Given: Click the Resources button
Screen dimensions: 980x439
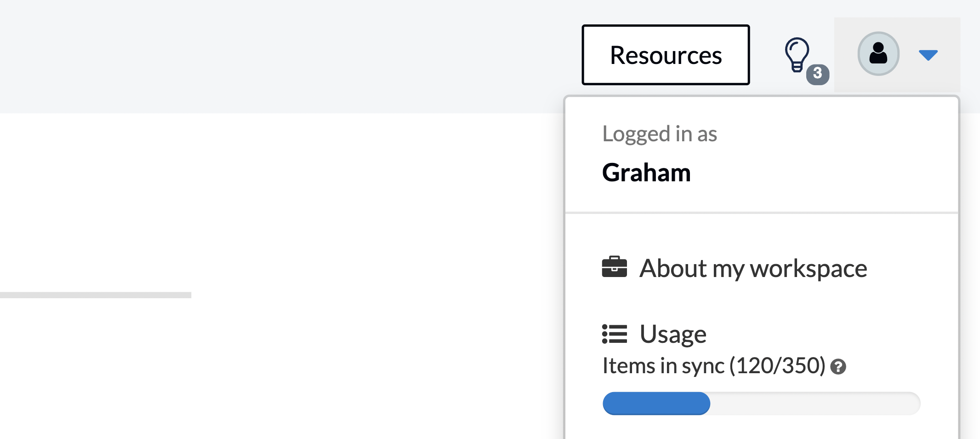Looking at the screenshot, I should pos(666,55).
